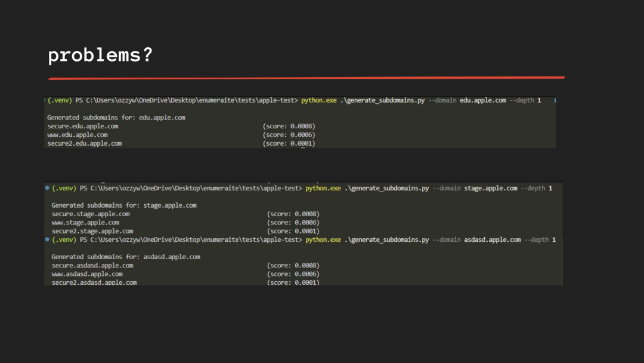Image resolution: width=644 pixels, height=363 pixels.
Task: Click score 0.0006 beside www.stage.apple.com
Action: (x=293, y=223)
